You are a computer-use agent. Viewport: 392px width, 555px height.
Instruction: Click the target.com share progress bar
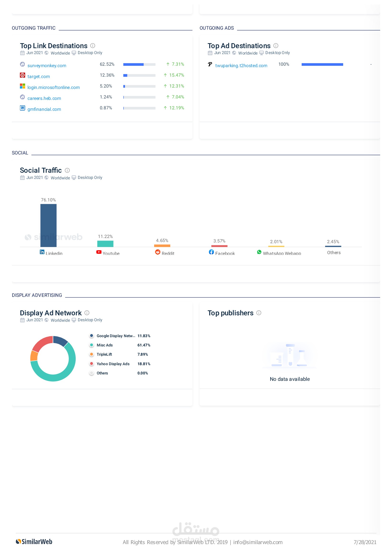139,75
